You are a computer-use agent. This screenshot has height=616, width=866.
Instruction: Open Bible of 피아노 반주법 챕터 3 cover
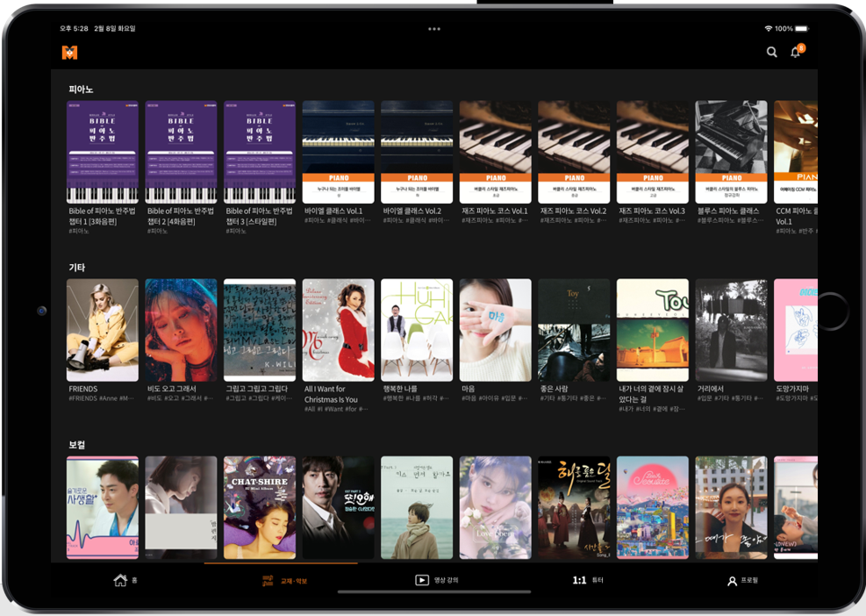click(x=260, y=152)
